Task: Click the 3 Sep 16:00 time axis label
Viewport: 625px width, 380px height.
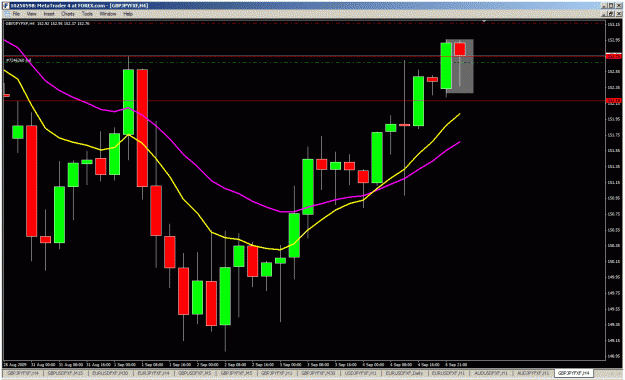Action: (x=345, y=364)
